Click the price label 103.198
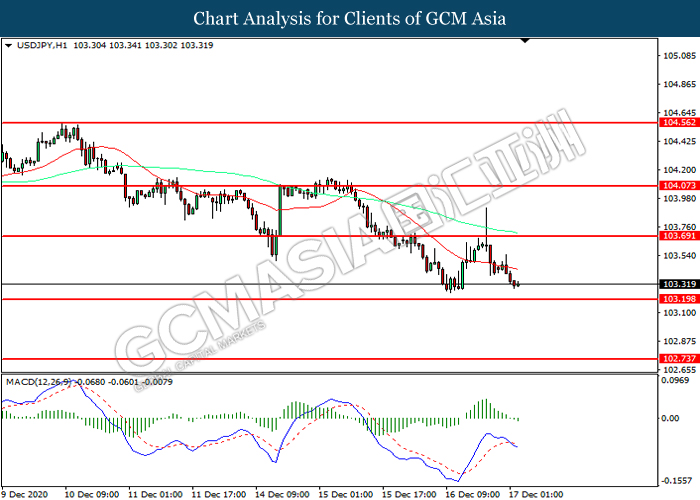 [x=679, y=299]
